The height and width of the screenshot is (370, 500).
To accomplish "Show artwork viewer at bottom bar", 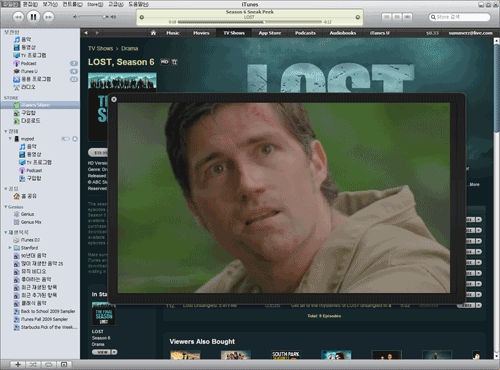I will [64, 364].
